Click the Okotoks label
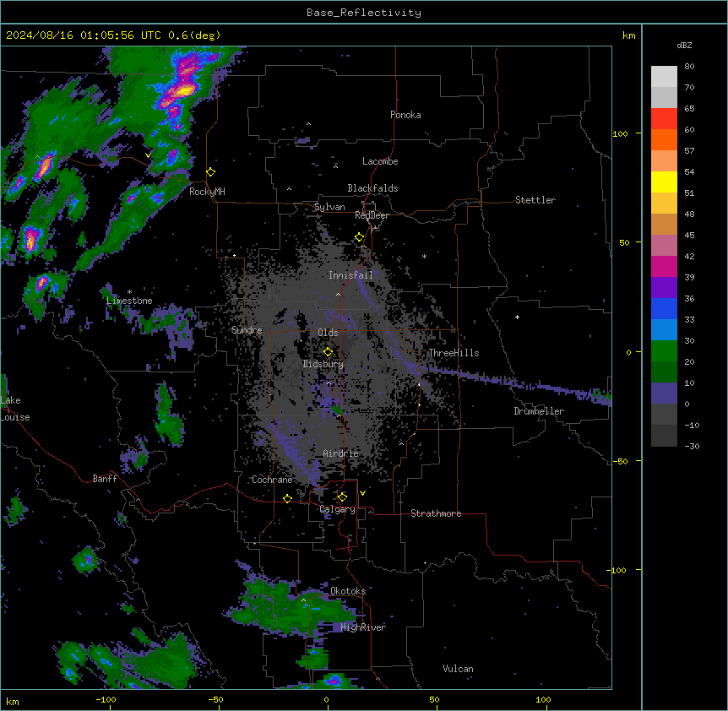 point(348,591)
